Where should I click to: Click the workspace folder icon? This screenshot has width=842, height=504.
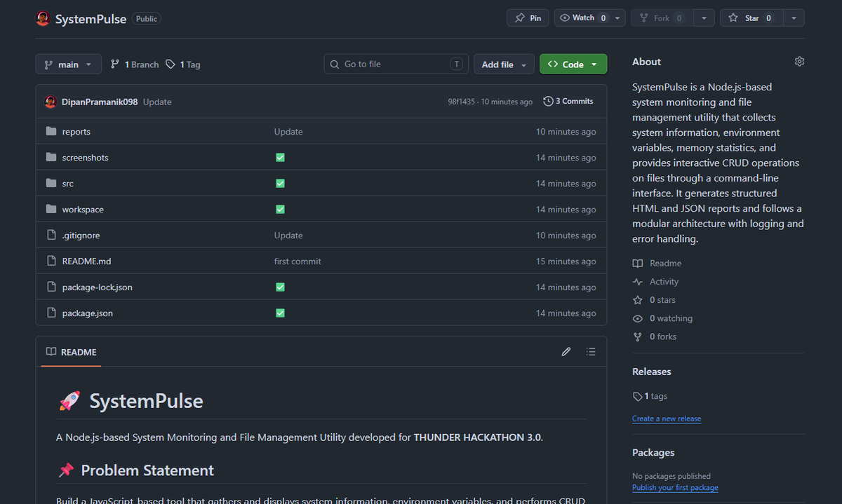click(x=51, y=210)
